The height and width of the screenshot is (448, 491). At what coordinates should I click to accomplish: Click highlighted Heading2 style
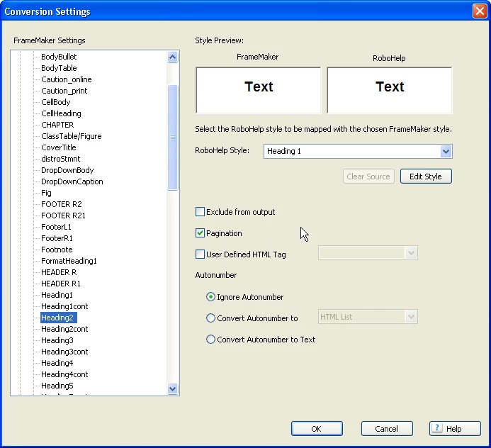pyautogui.click(x=59, y=318)
